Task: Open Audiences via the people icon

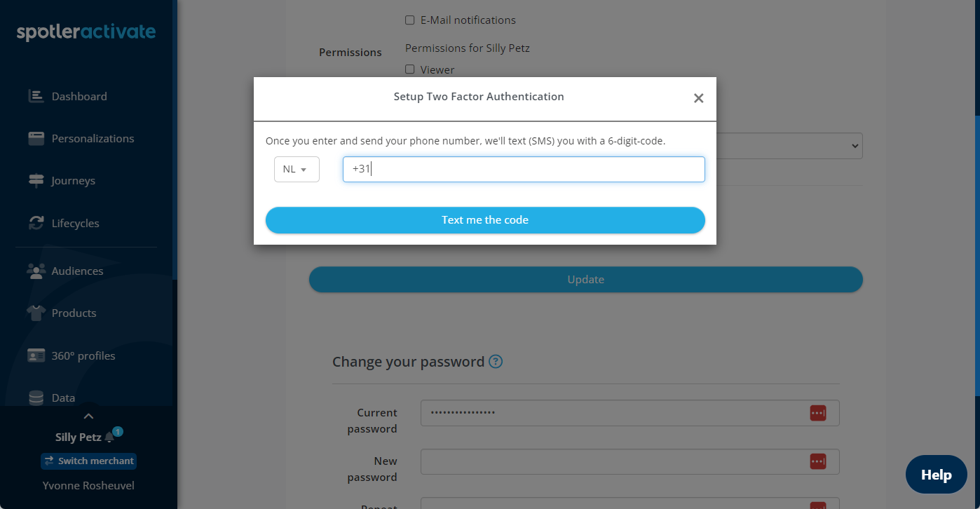Action: click(36, 271)
